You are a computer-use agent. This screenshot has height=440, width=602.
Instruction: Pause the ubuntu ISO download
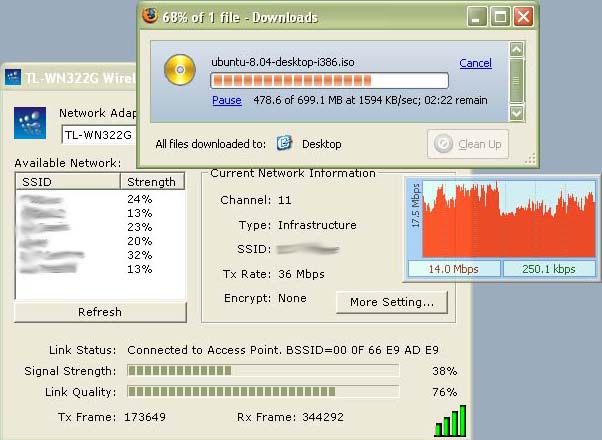(x=227, y=100)
